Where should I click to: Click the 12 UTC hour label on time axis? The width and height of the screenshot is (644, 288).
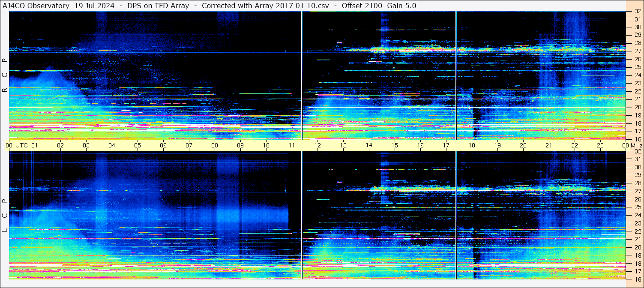(x=318, y=145)
